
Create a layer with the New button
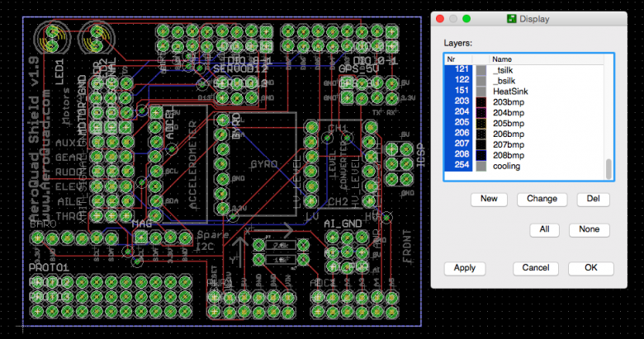click(489, 199)
